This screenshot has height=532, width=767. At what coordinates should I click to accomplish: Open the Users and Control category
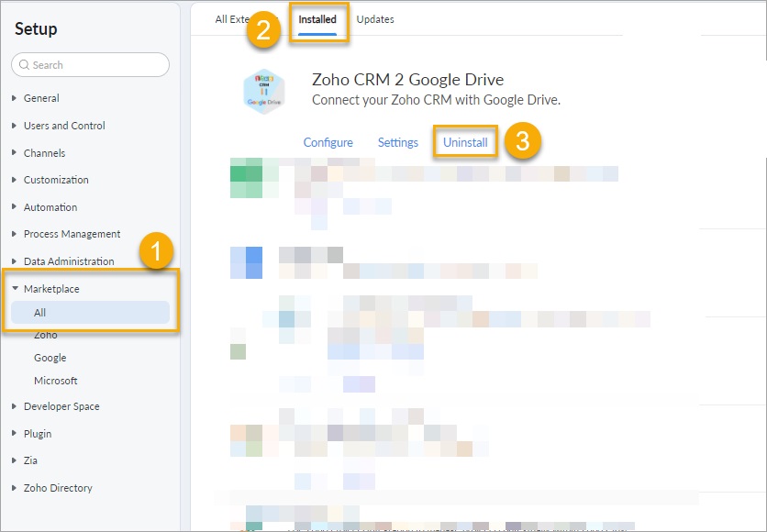click(x=64, y=126)
